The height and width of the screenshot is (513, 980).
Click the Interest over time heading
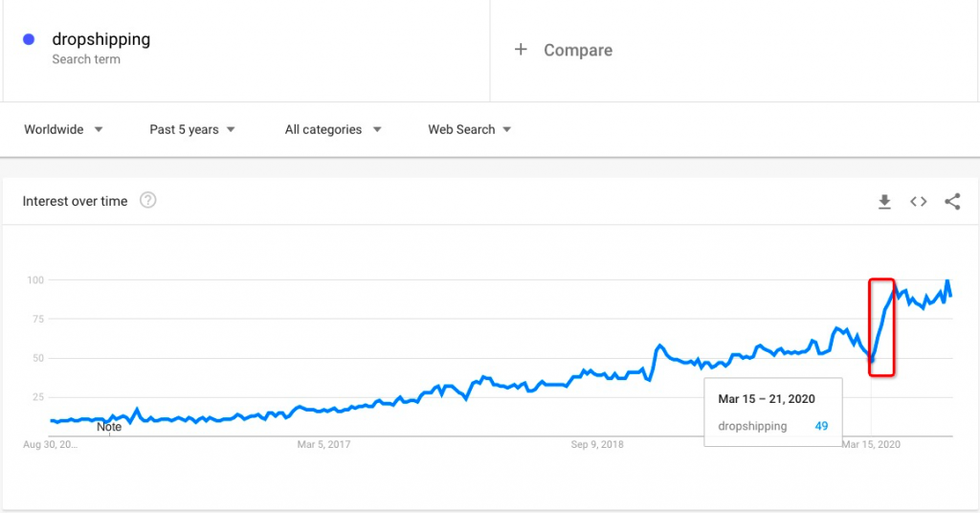tap(75, 201)
